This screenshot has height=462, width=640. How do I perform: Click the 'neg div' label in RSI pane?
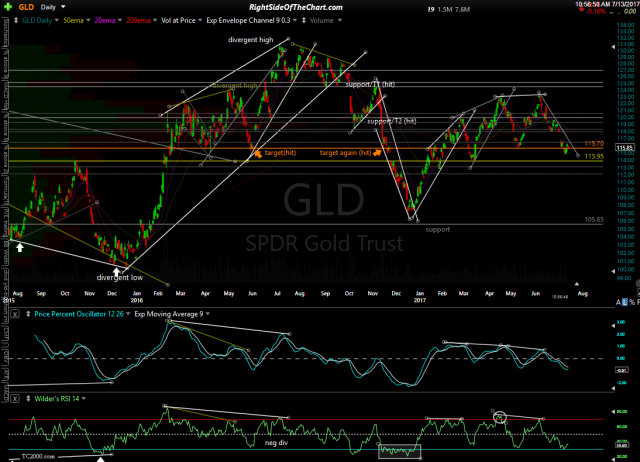coord(276,443)
